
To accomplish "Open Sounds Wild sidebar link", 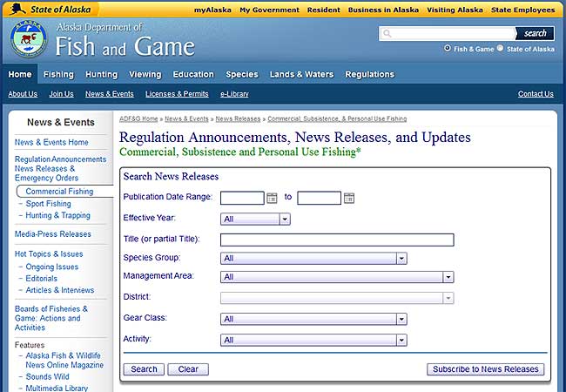I will [x=47, y=376].
